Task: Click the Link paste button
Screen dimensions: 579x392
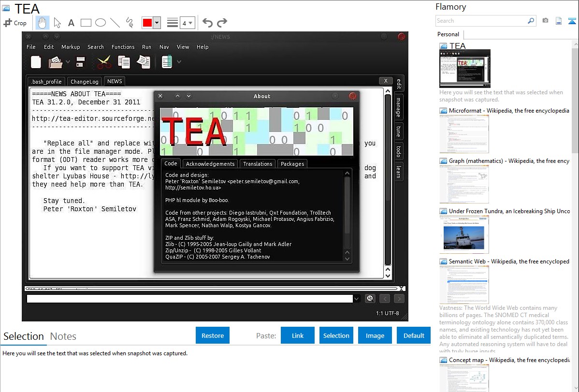Action: pyautogui.click(x=298, y=335)
